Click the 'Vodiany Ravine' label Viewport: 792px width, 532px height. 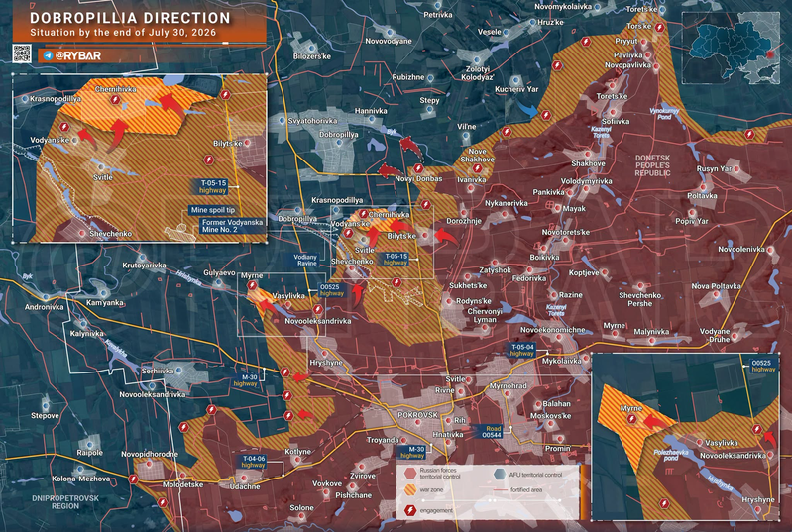(305, 260)
